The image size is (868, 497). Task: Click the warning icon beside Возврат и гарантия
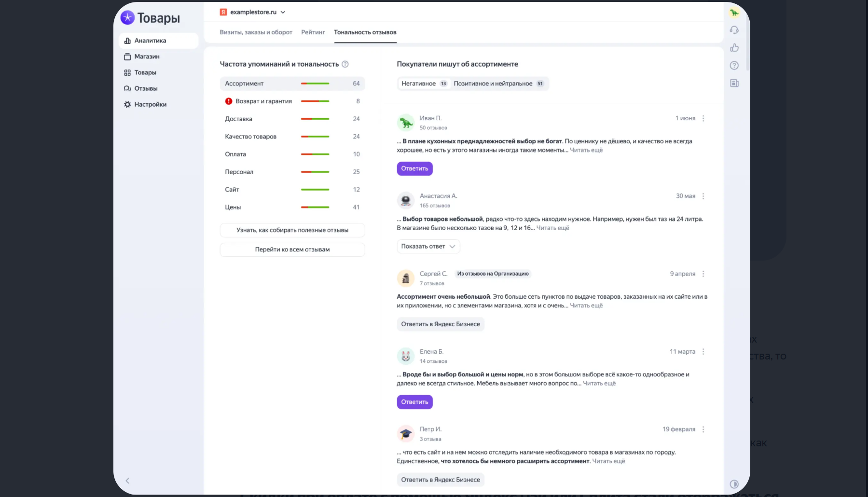tap(228, 101)
